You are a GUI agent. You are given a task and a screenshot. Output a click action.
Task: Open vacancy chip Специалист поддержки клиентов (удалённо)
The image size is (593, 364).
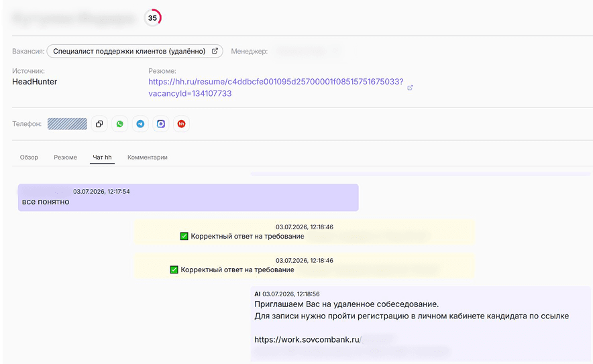pyautogui.click(x=135, y=51)
